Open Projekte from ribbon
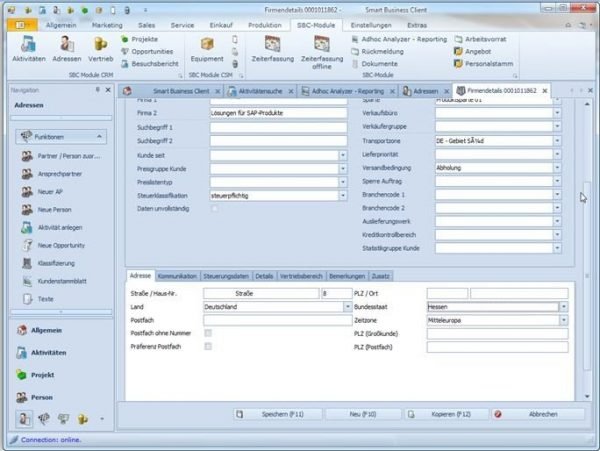 point(139,39)
